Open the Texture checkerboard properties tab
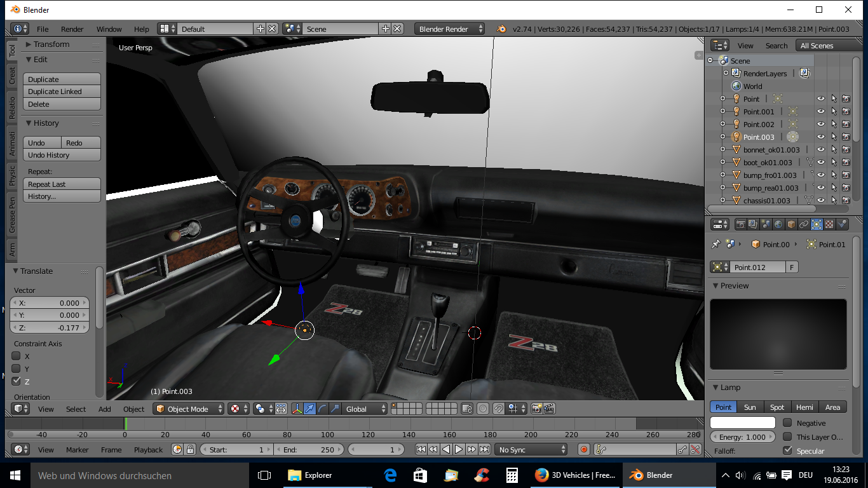868x488 pixels. (829, 224)
